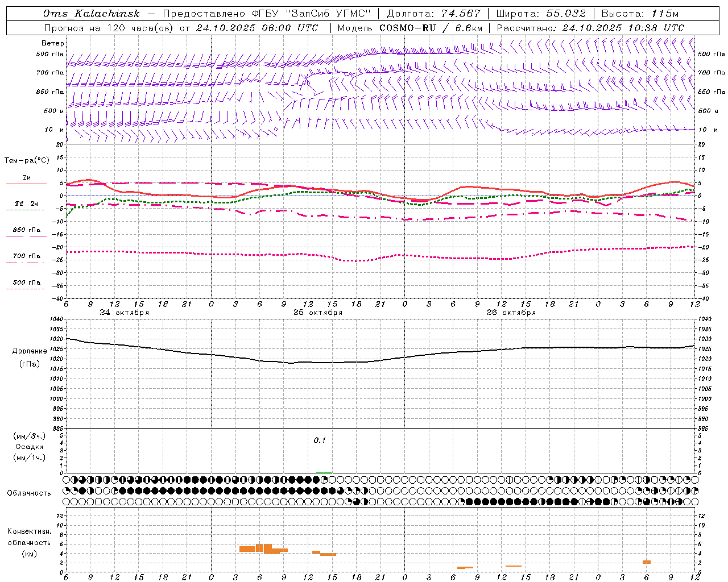Select the (км) unit label under convective cloudiness
This screenshot has height=582, width=728.
pyautogui.click(x=30, y=554)
